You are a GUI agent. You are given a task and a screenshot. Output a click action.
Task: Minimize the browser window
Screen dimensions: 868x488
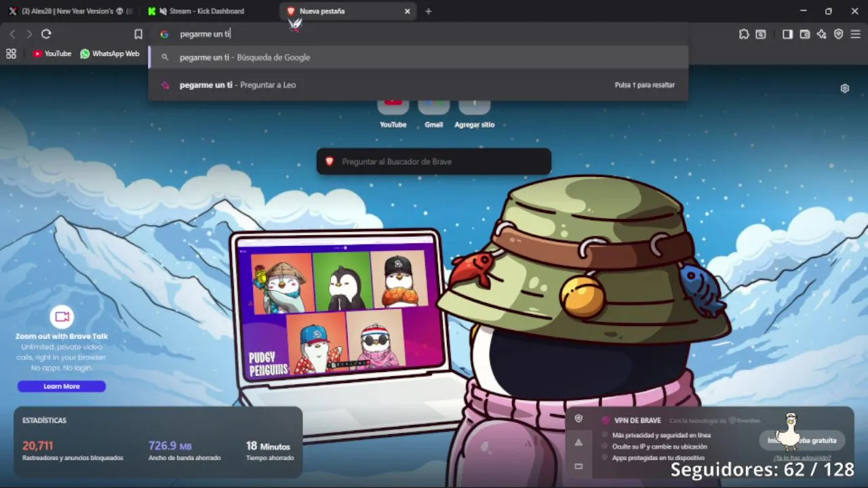click(x=803, y=11)
